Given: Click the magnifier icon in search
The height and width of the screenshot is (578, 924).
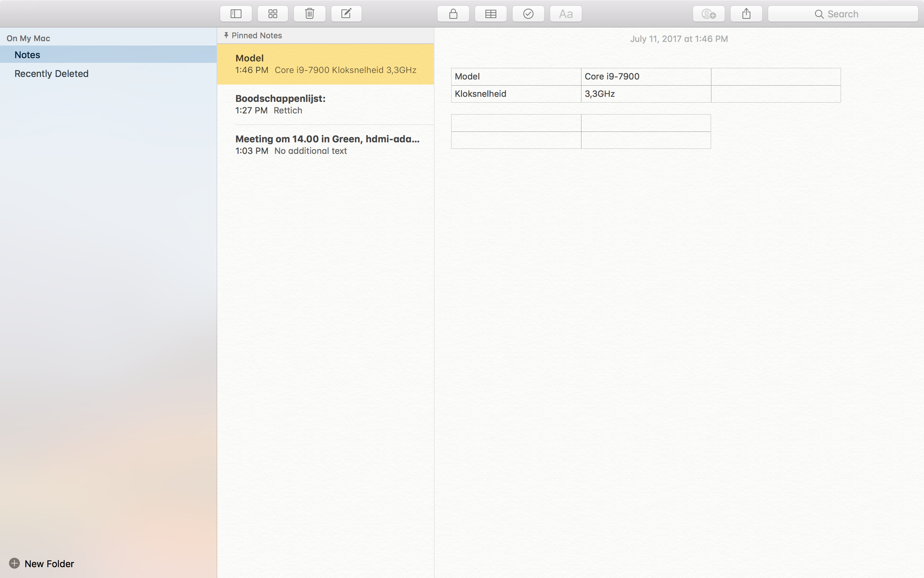Looking at the screenshot, I should [819, 14].
